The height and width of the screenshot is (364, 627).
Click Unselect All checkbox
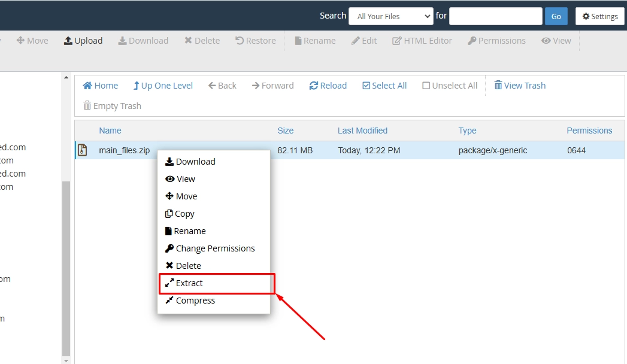pos(450,86)
